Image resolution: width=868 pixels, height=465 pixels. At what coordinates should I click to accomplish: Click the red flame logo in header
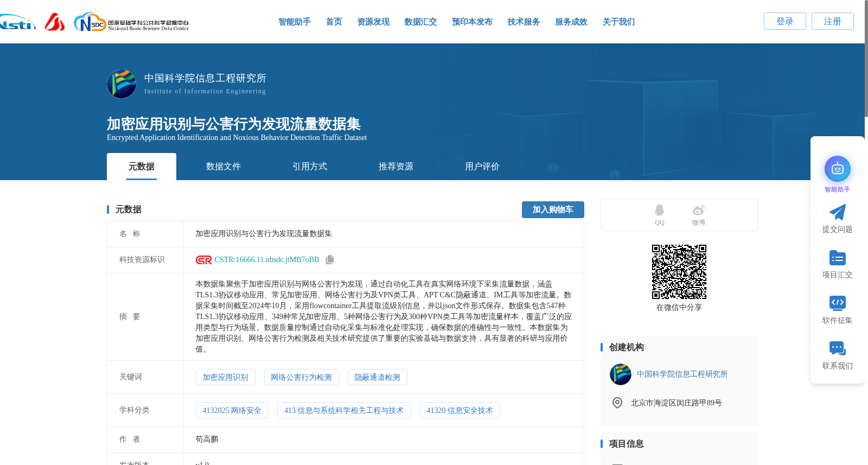(x=55, y=22)
